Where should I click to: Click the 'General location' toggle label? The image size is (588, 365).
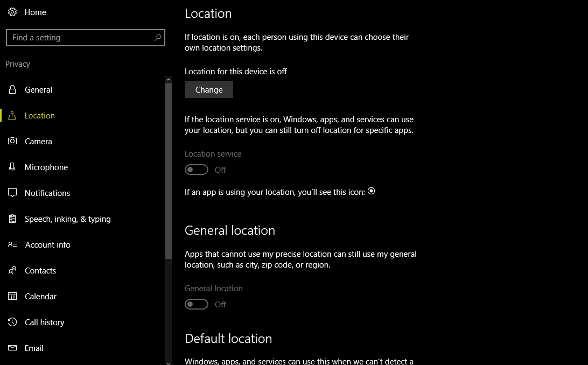coord(214,289)
